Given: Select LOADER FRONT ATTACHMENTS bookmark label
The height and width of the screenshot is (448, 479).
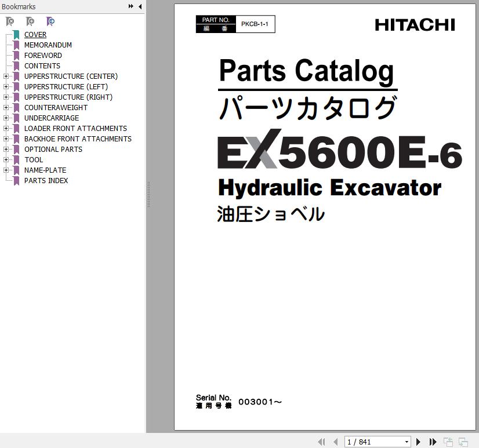Looking at the screenshot, I should [x=75, y=129].
